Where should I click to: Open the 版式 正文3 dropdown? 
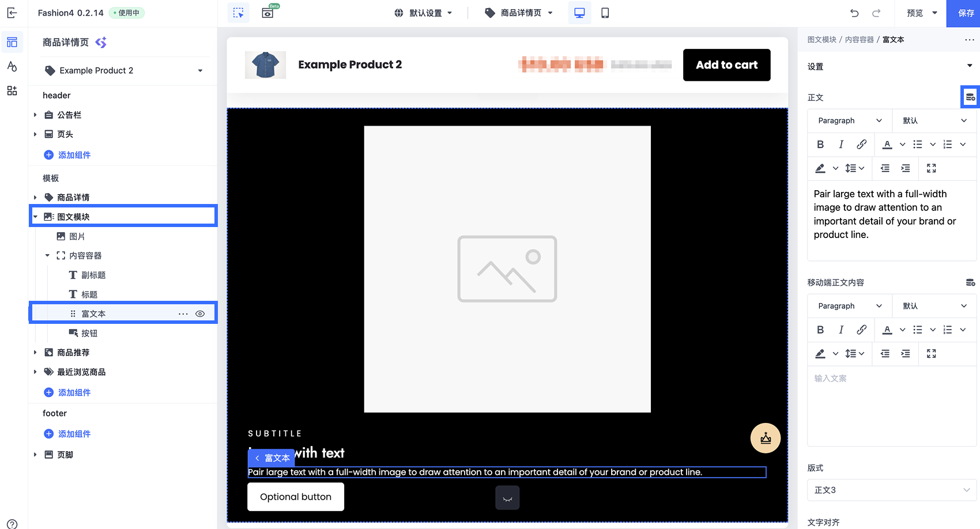[x=892, y=490]
